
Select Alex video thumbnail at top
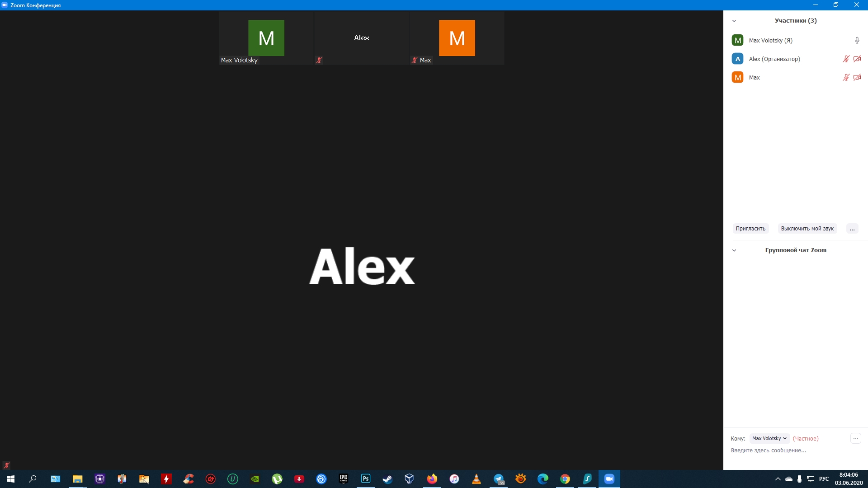(x=362, y=38)
